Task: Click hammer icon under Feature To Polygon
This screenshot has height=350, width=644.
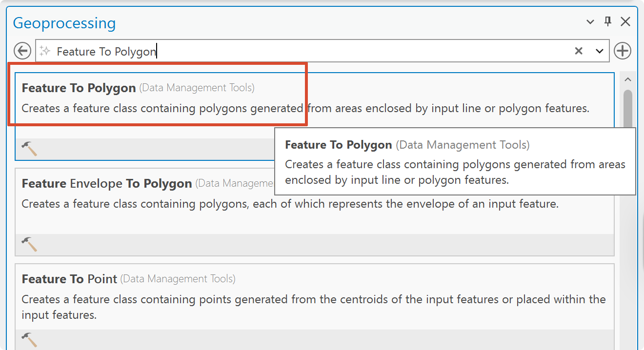Action: 29,148
